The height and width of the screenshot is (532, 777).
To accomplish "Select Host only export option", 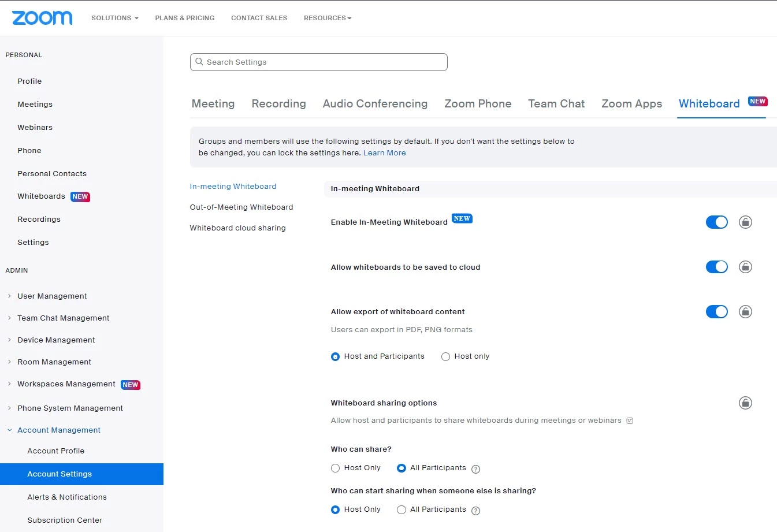I will pyautogui.click(x=445, y=357).
